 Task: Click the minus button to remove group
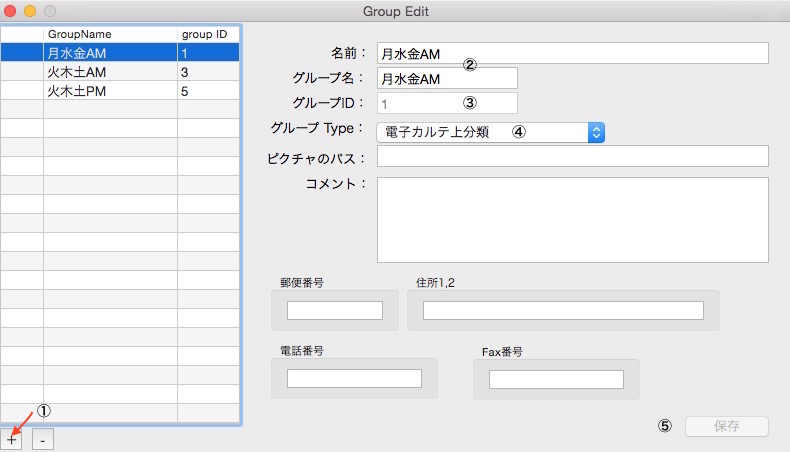pyautogui.click(x=43, y=439)
